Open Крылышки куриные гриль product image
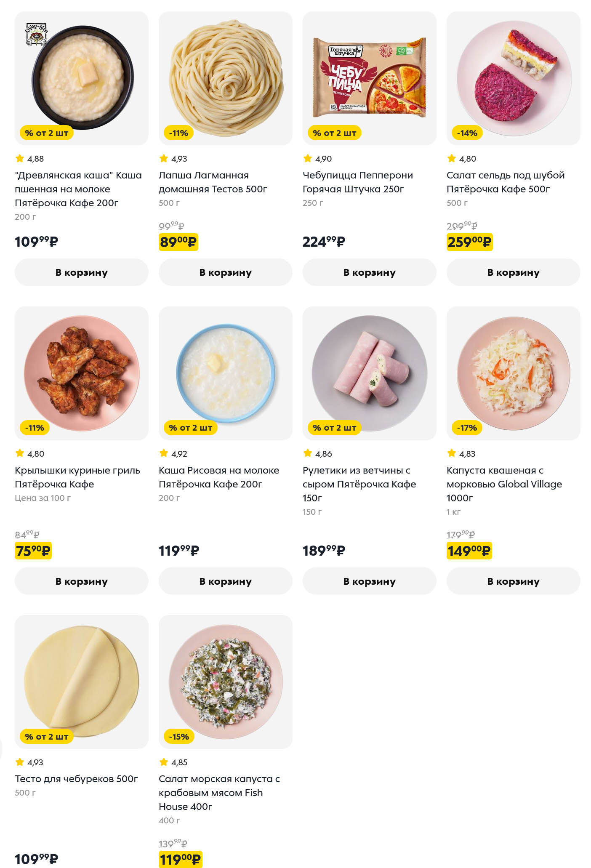The width and height of the screenshot is (591, 868). click(x=81, y=373)
